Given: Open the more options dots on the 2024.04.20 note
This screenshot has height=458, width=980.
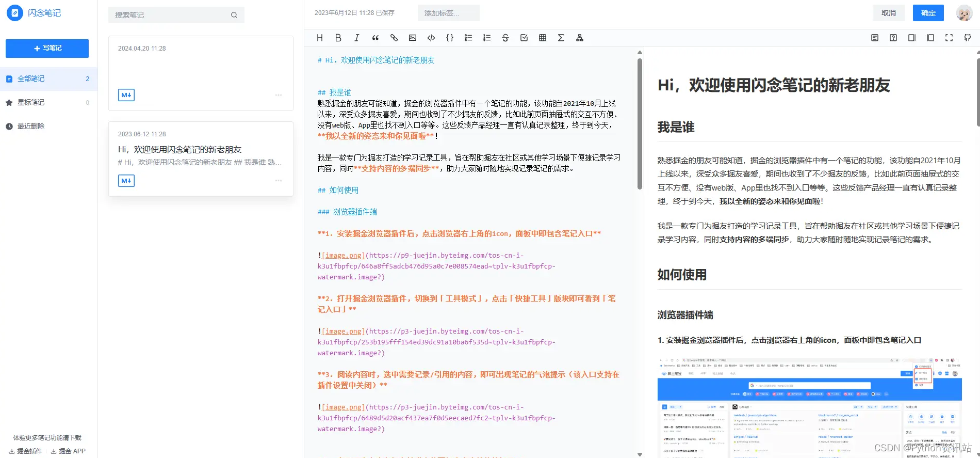Looking at the screenshot, I should [x=279, y=95].
